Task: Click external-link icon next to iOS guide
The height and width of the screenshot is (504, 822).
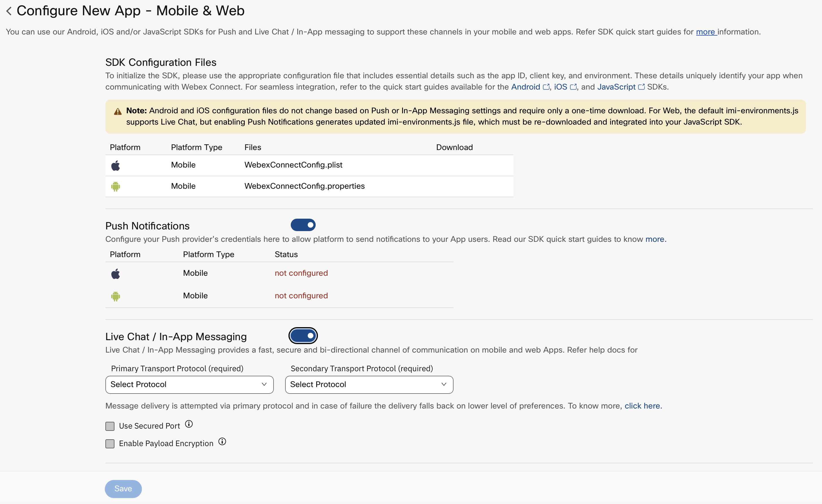Action: click(x=573, y=87)
